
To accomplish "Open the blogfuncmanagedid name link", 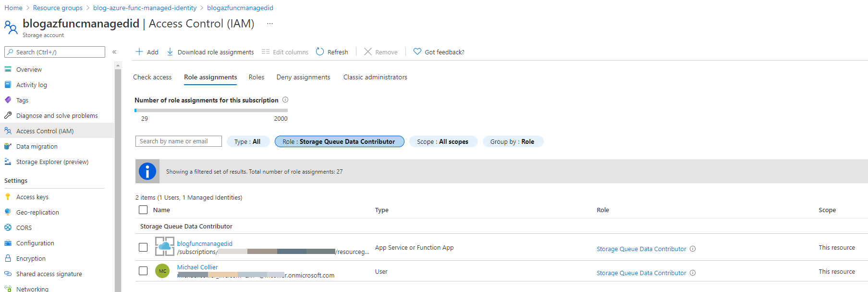I will pos(205,243).
